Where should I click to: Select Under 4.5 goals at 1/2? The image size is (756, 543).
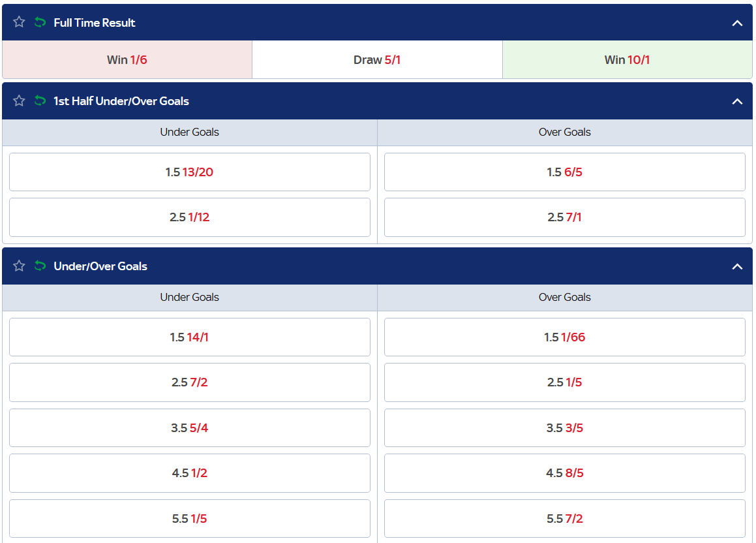click(x=189, y=473)
